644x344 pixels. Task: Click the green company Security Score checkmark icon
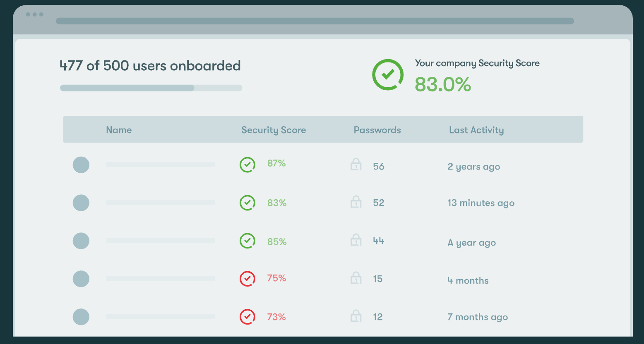point(388,74)
